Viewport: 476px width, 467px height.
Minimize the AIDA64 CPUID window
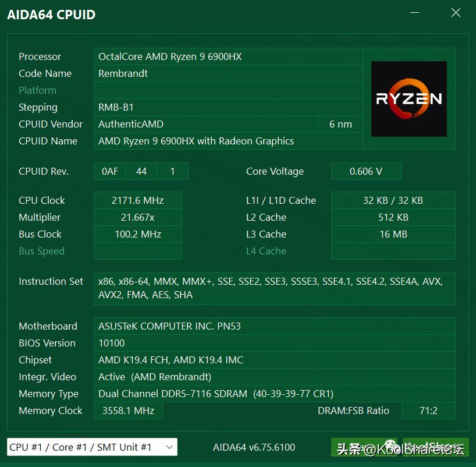415,12
